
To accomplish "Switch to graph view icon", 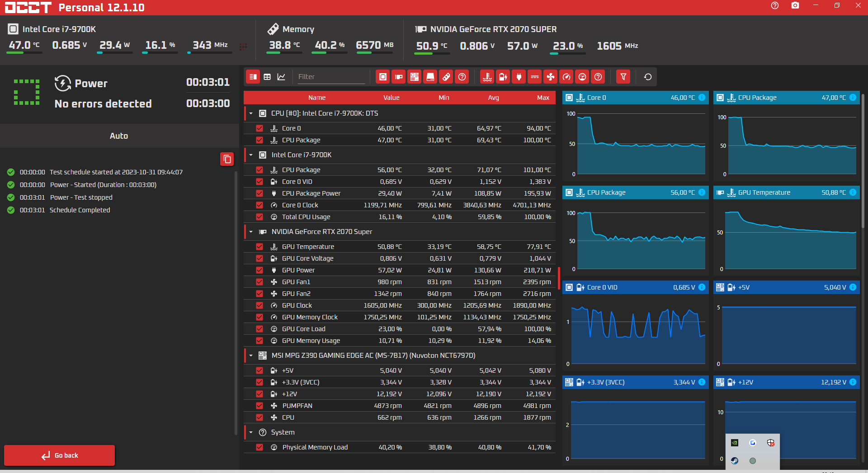I will [281, 77].
